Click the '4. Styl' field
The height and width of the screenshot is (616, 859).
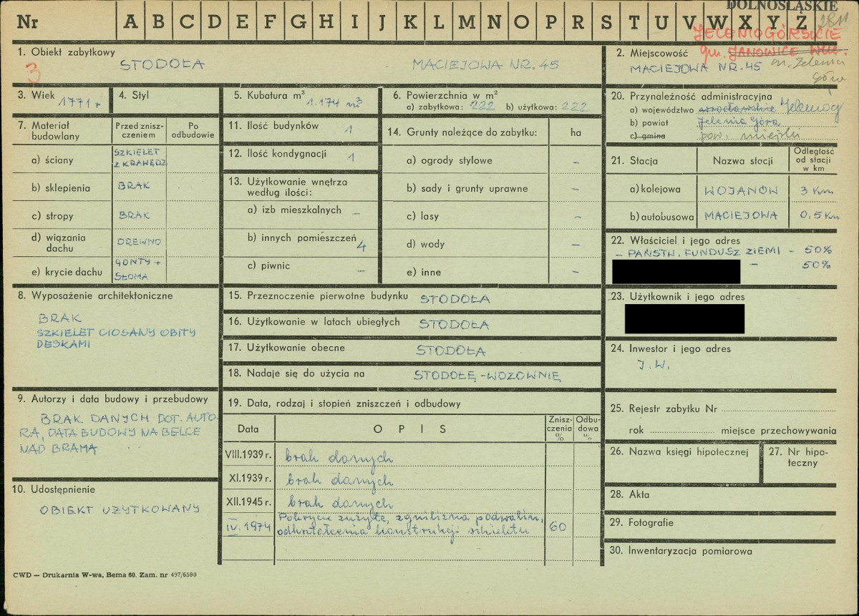[167, 101]
